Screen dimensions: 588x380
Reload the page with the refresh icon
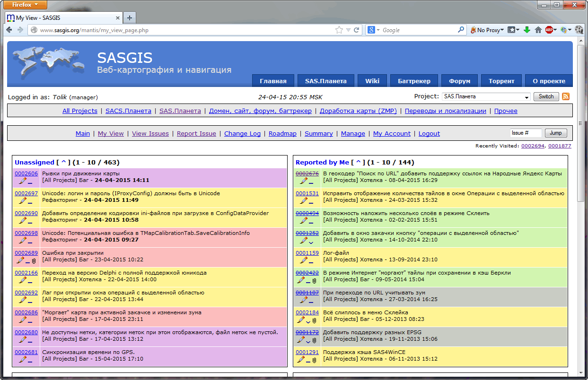coord(357,30)
